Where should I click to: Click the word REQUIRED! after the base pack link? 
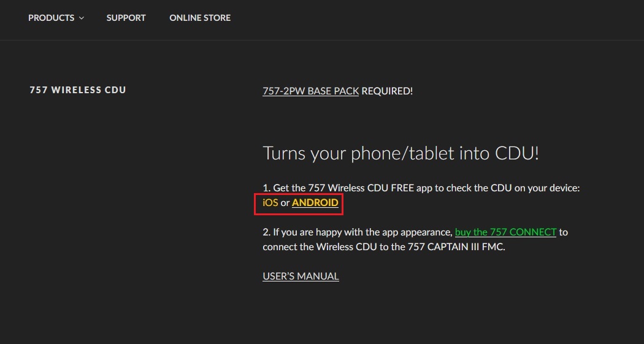point(387,91)
